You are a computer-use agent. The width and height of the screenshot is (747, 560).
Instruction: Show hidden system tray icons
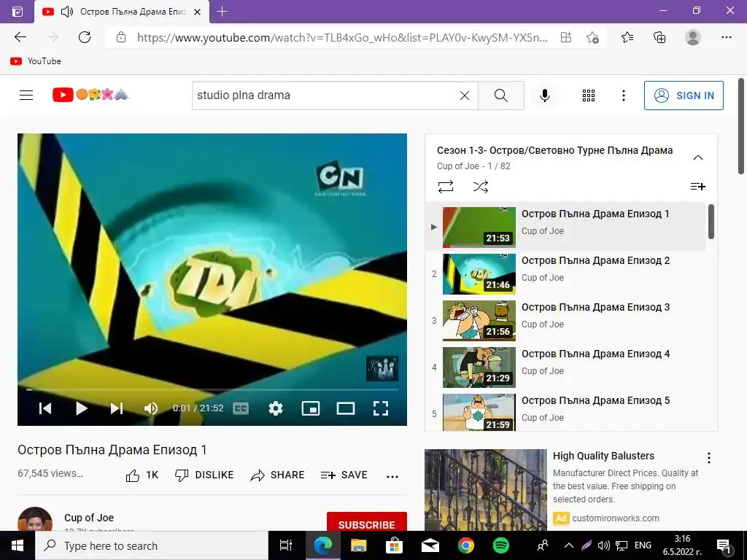click(569, 545)
